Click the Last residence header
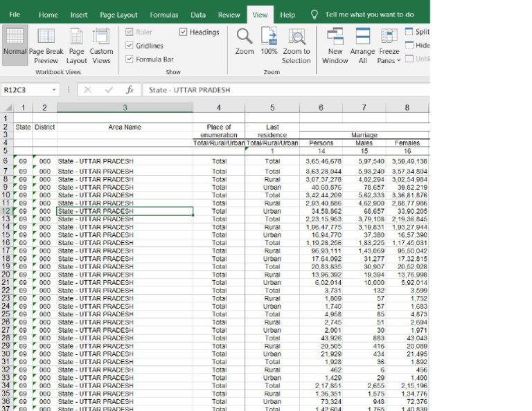 point(272,131)
